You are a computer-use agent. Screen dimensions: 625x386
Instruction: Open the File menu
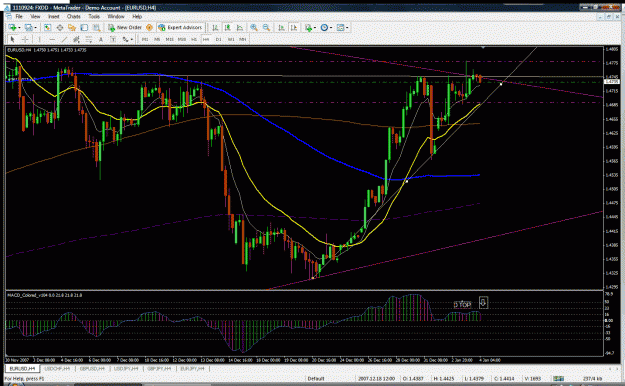(x=19, y=16)
